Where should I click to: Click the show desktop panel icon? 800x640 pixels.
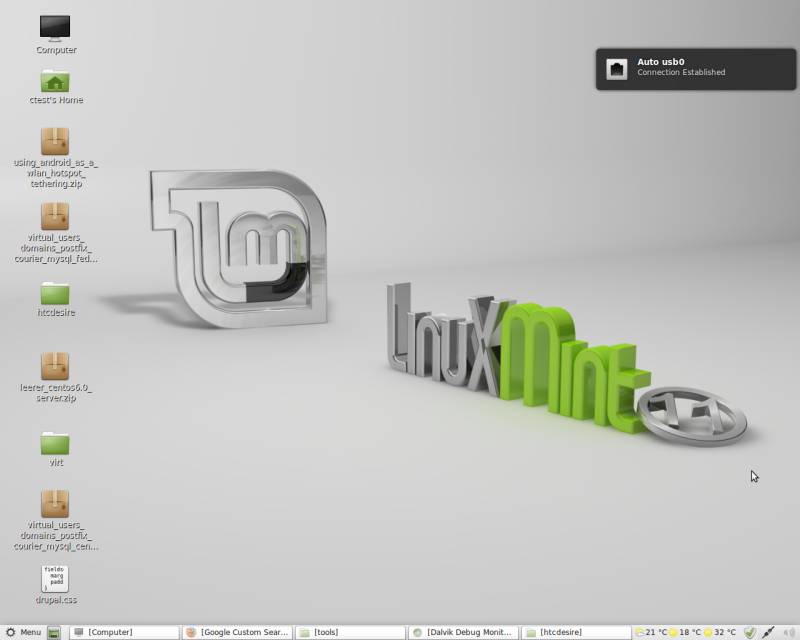point(54,633)
